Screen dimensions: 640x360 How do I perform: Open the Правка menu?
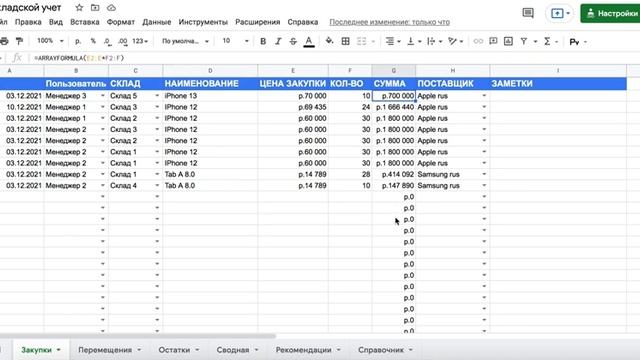pyautogui.click(x=28, y=22)
